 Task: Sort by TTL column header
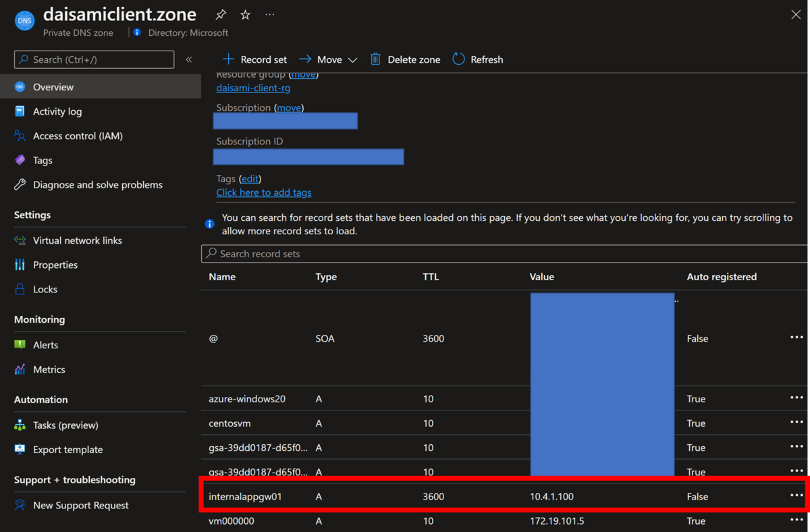pos(431,277)
